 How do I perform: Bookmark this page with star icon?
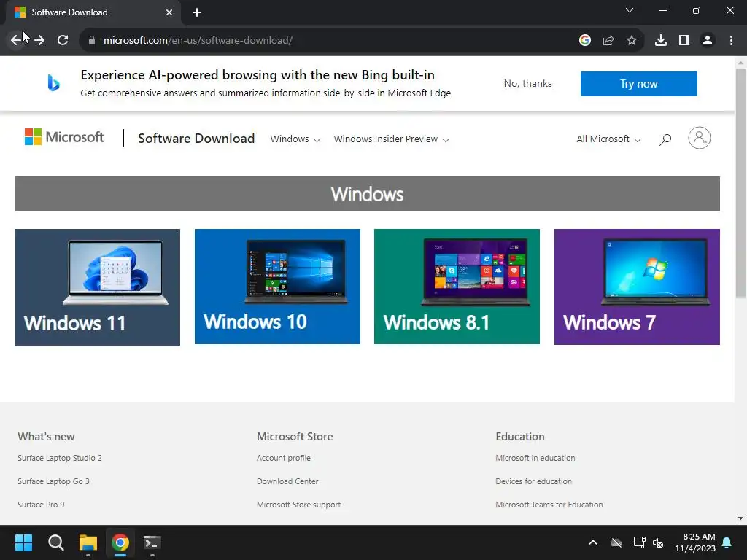coord(632,40)
